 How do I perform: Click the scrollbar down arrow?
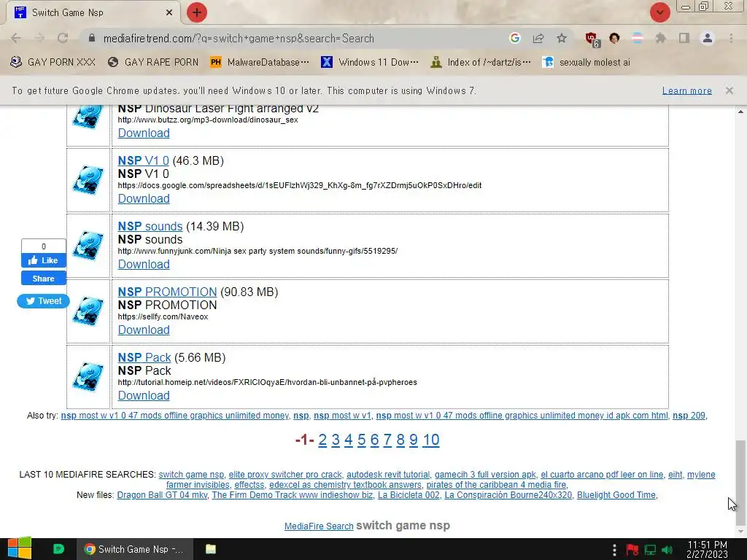click(740, 532)
